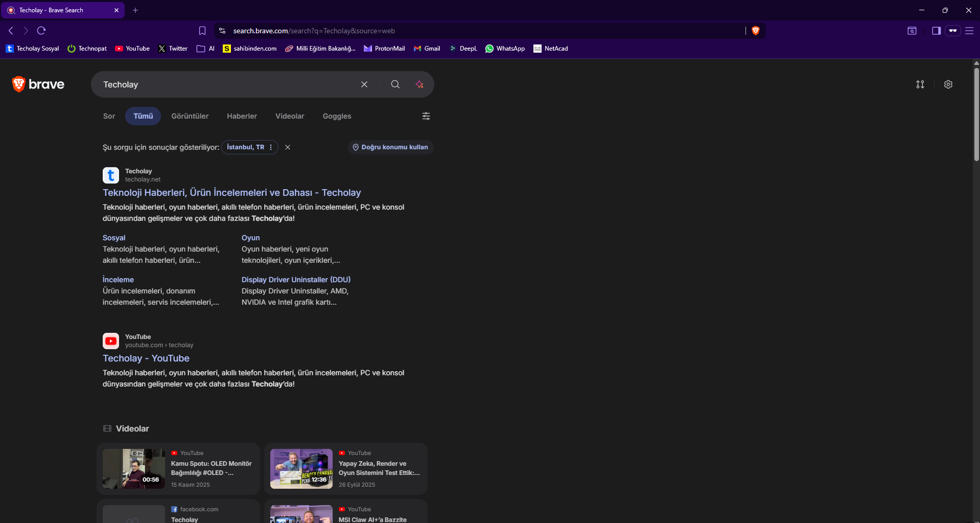This screenshot has height=523, width=980.
Task: Open the Milli Eğitim Bakanlığı bookmark
Action: [x=320, y=49]
